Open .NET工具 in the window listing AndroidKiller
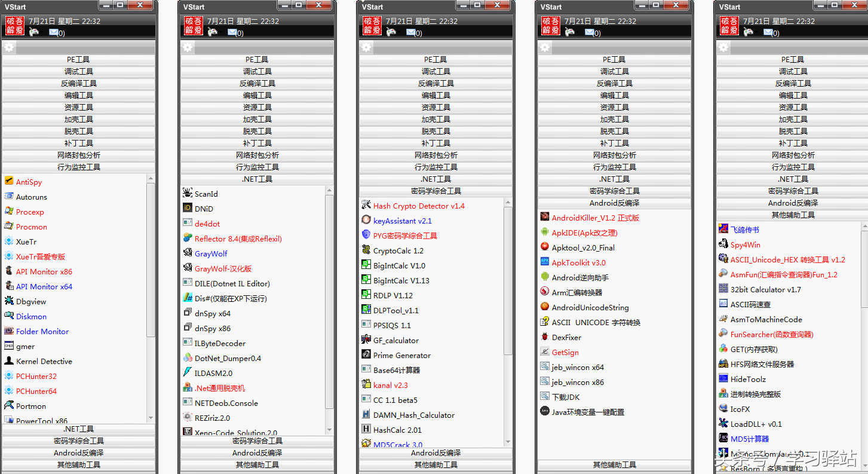Image resolution: width=868 pixels, height=474 pixels. point(614,179)
